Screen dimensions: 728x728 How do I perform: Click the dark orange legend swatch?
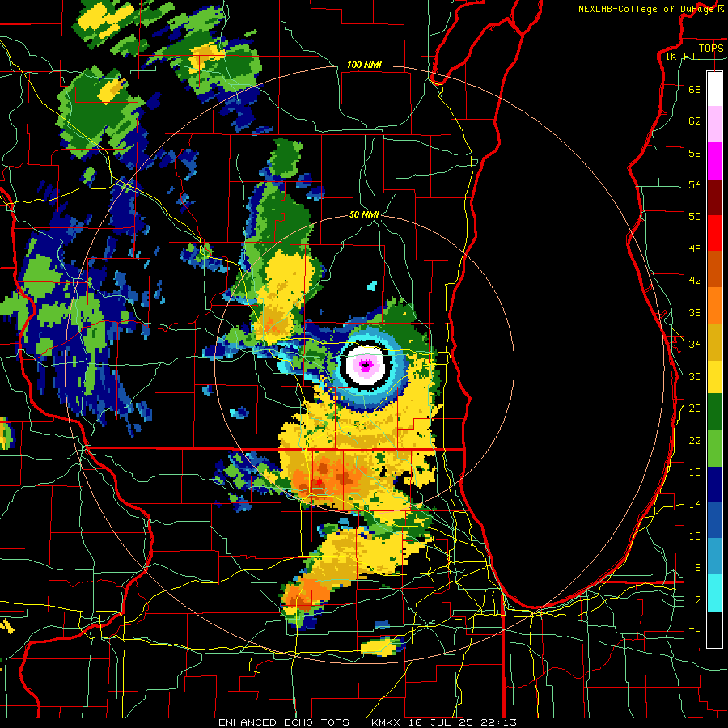714,269
